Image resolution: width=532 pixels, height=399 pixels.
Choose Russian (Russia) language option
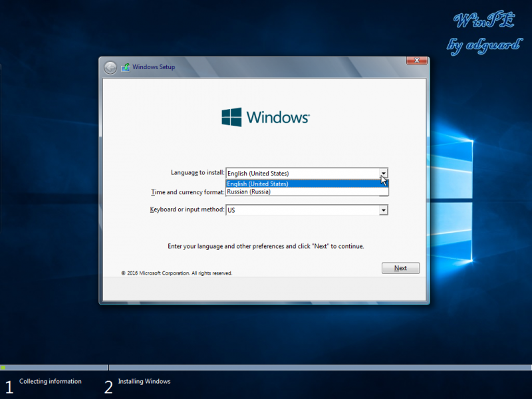(x=307, y=192)
